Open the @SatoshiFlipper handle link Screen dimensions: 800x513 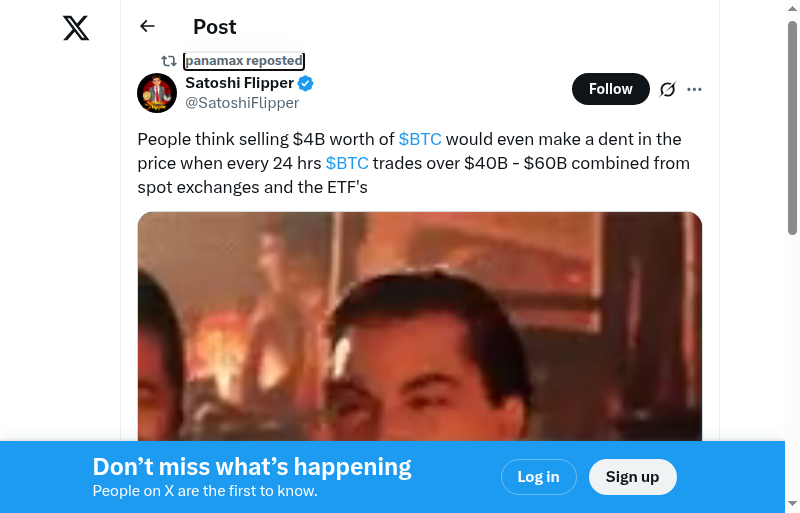(x=242, y=103)
